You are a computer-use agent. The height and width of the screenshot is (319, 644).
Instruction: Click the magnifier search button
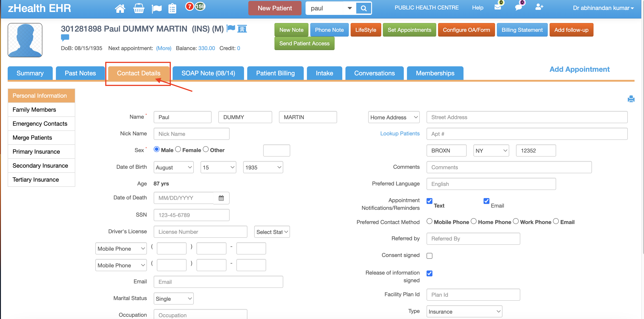click(x=363, y=8)
